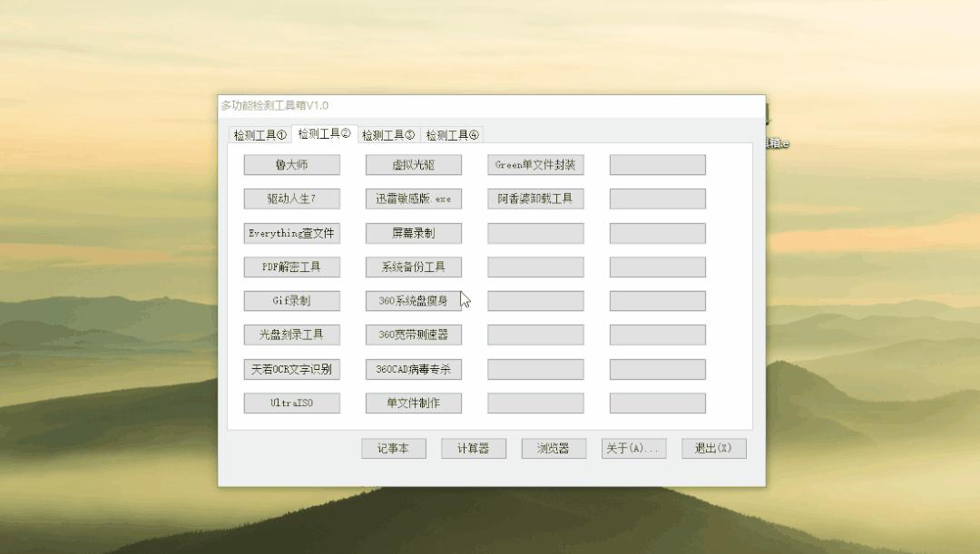Open Everything查文件
The image size is (980, 554).
pos(290,233)
